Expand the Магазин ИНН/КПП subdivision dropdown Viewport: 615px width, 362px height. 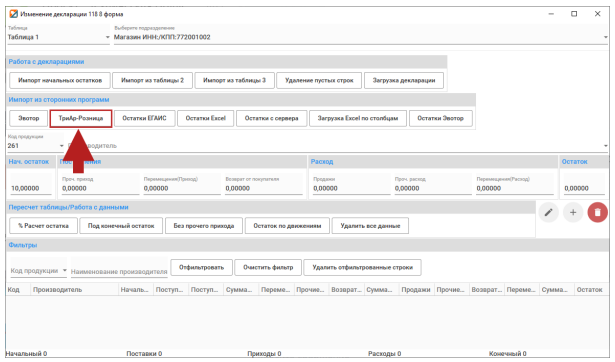361,37
